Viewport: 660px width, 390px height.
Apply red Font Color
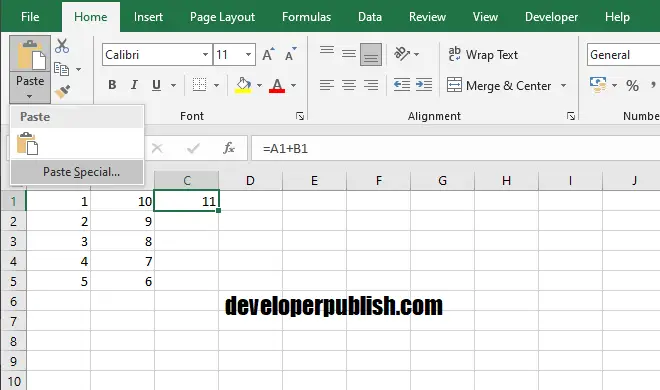tap(277, 85)
